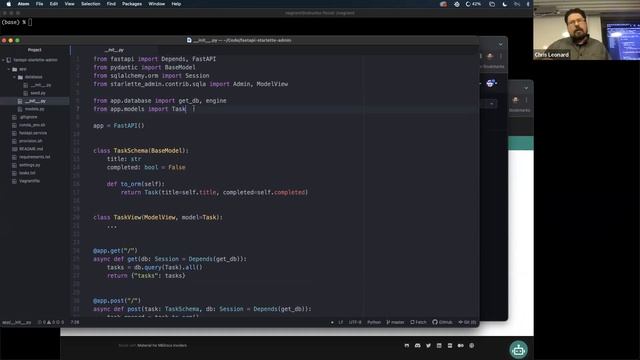The width and height of the screenshot is (640, 360).
Task: Open the Atom application menu
Action: coord(24,4)
